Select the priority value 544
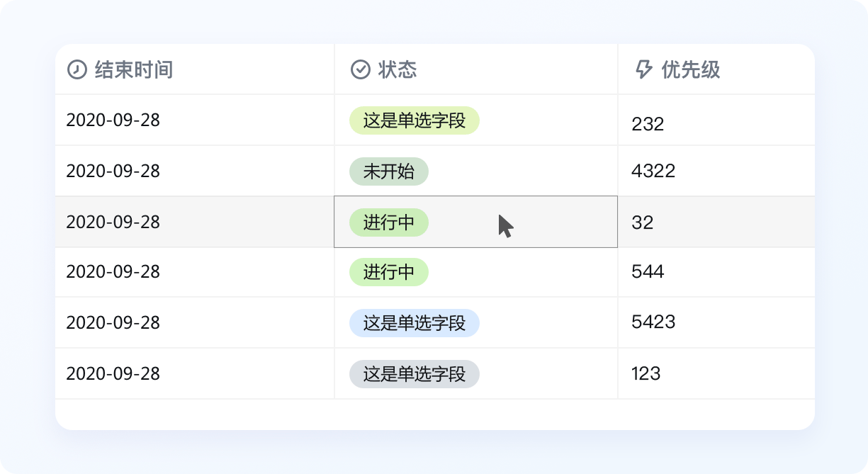Viewport: 868px width, 474px height. point(648,271)
